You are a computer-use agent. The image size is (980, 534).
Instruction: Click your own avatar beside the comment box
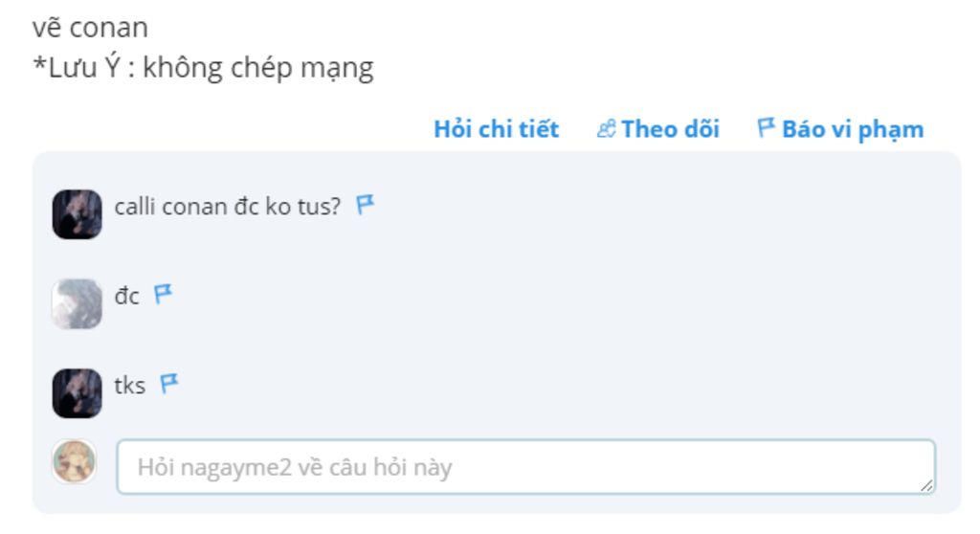pos(75,461)
